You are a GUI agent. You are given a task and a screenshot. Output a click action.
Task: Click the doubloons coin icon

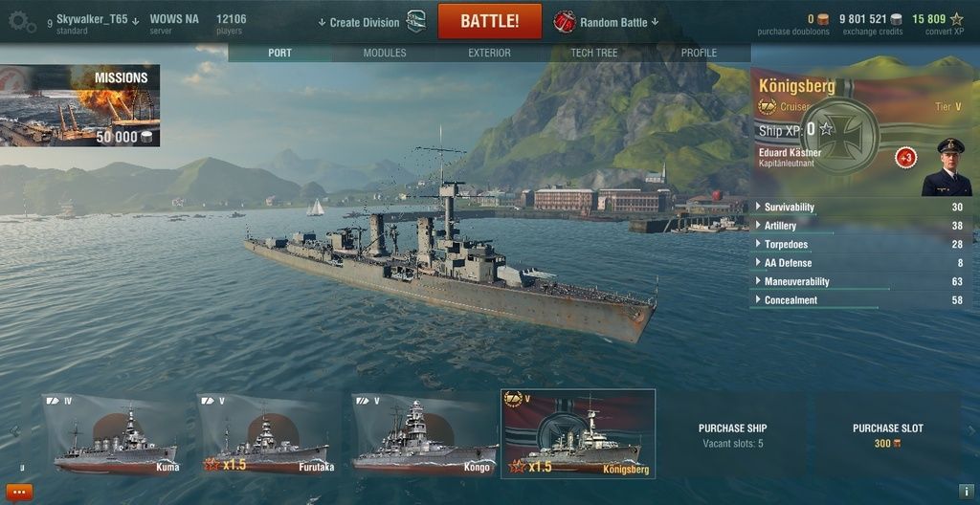click(823, 19)
